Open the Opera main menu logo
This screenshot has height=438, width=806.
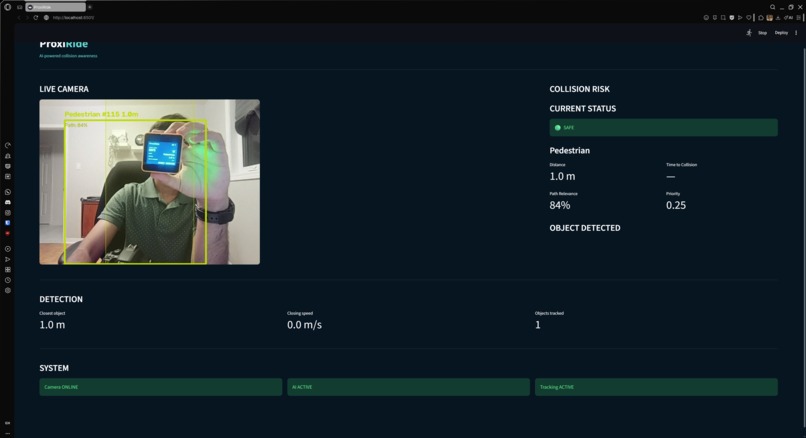pyautogui.click(x=7, y=7)
